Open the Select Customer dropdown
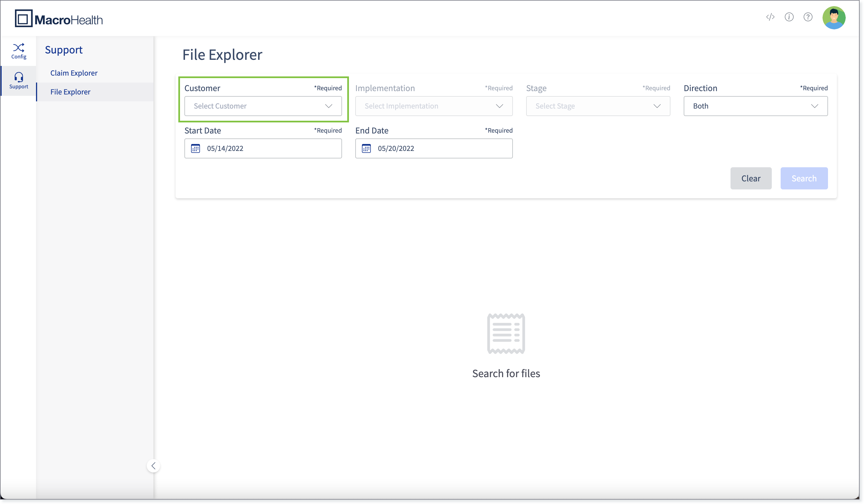 (x=263, y=106)
